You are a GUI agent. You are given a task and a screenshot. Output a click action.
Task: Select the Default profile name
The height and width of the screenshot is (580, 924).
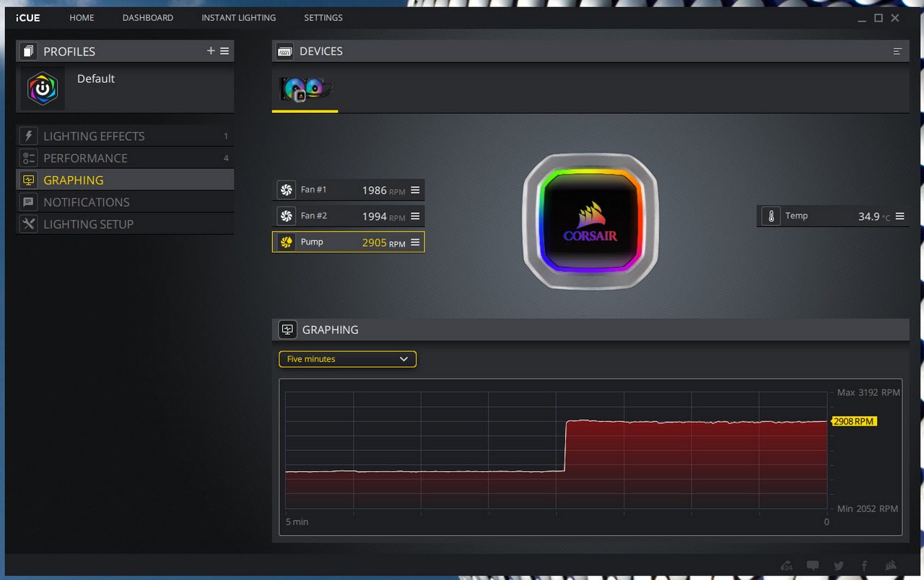[96, 79]
